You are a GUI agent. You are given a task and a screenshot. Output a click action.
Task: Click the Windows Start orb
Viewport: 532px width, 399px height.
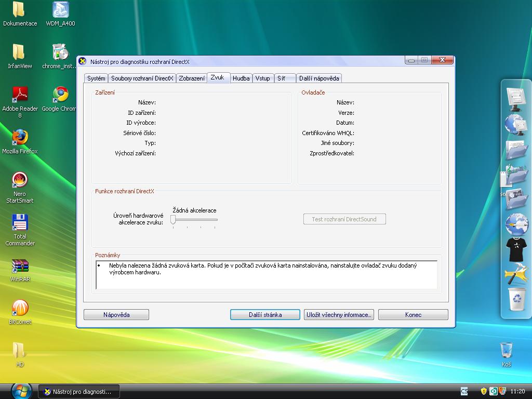pyautogui.click(x=21, y=391)
